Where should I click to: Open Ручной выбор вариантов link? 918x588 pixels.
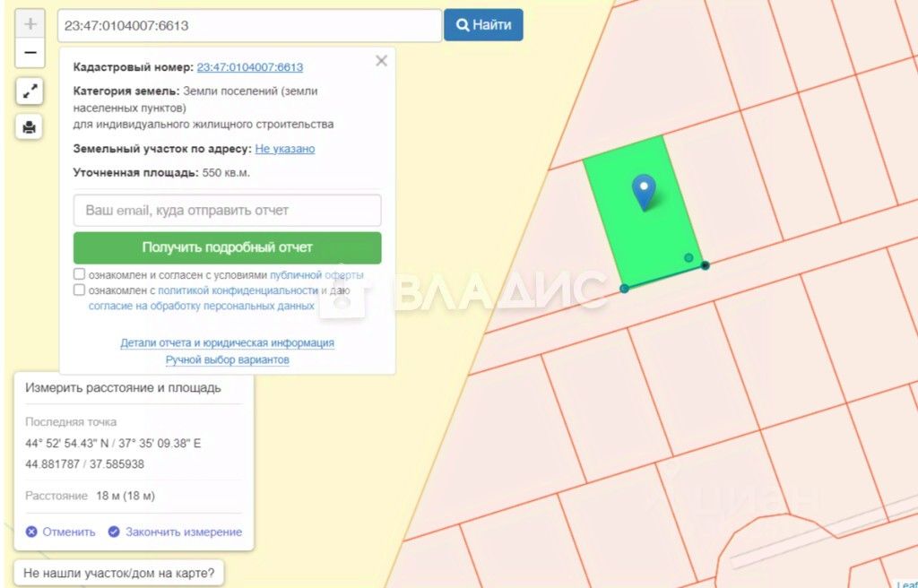pyautogui.click(x=227, y=359)
